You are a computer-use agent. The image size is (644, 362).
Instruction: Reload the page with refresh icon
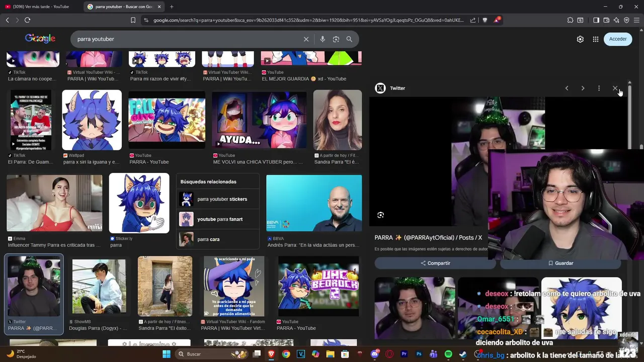[x=27, y=20]
